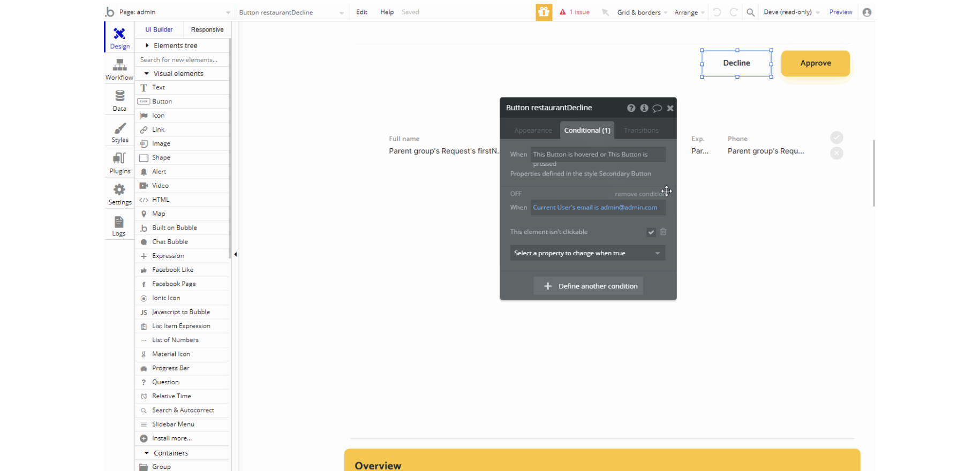Expand the Elements tree

(147, 45)
